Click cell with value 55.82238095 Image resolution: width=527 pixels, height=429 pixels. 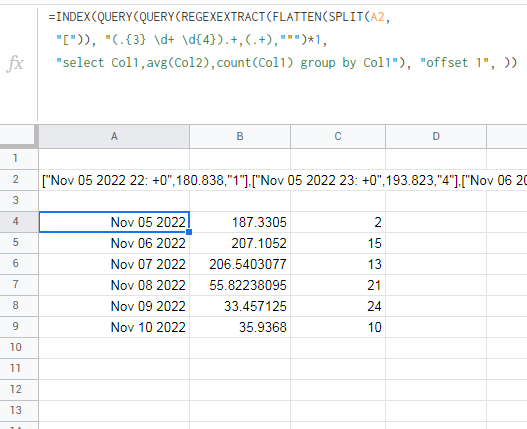coord(240,285)
